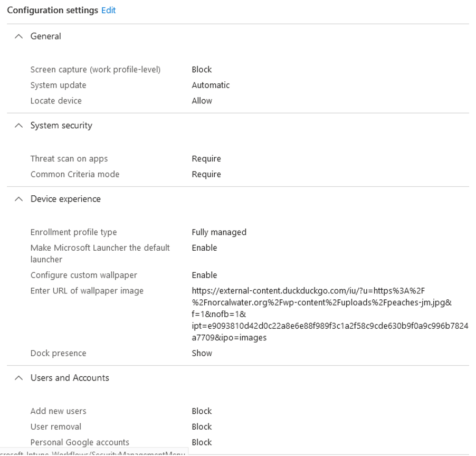Click the Personal Google accounts label
Viewport: 476px width, 456px height.
click(80, 442)
